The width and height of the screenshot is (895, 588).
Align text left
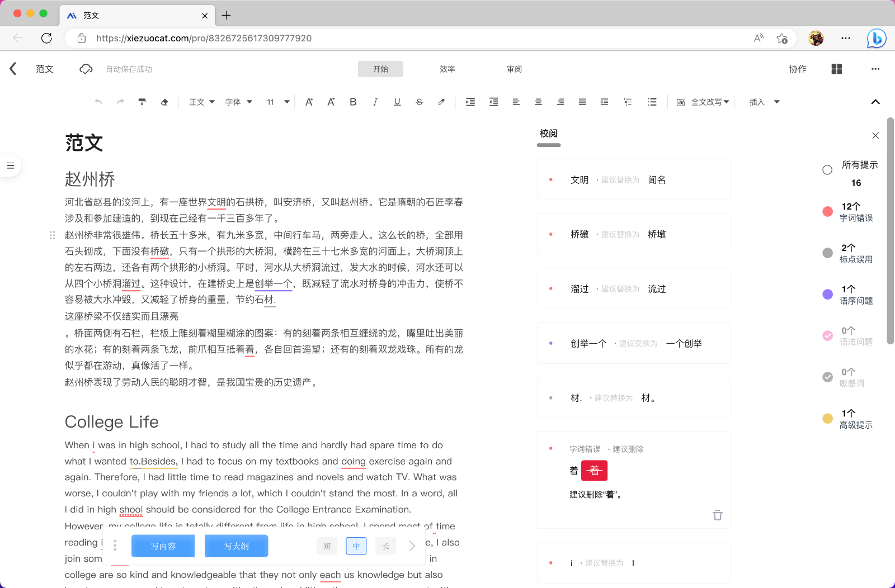(516, 102)
